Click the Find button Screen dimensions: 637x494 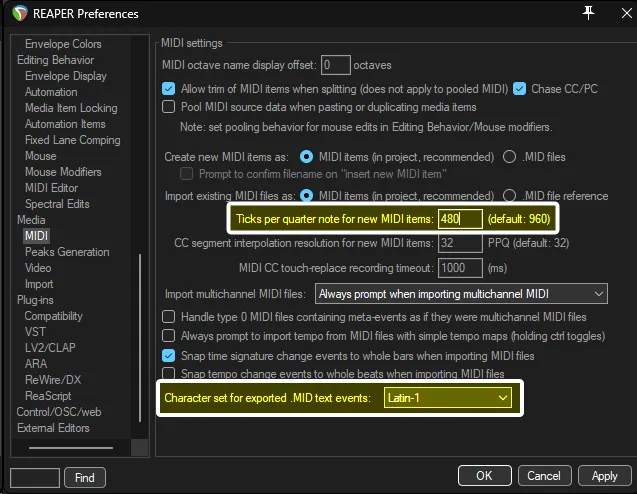(85, 477)
